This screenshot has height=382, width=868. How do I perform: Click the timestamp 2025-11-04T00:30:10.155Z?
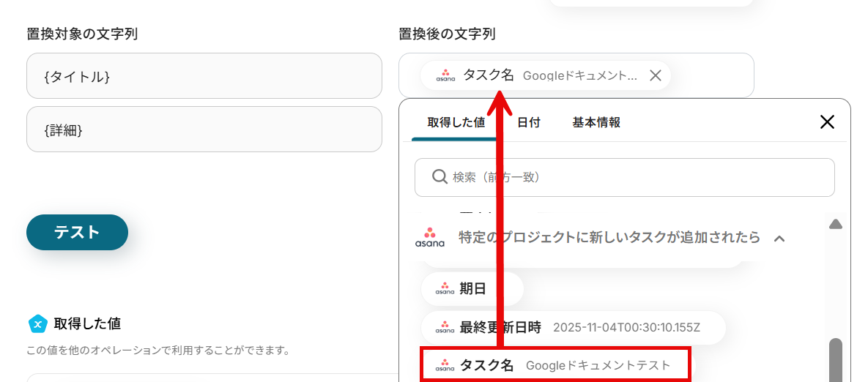point(626,328)
